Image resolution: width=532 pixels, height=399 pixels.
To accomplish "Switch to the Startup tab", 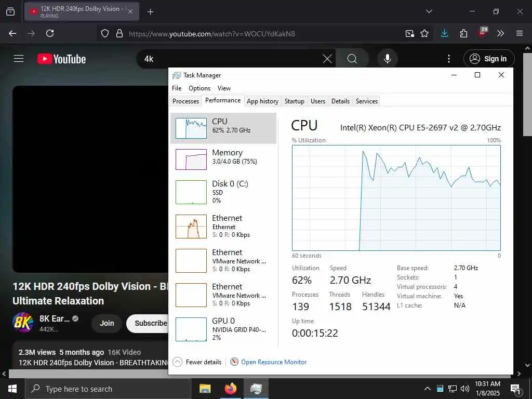I will click(x=294, y=101).
